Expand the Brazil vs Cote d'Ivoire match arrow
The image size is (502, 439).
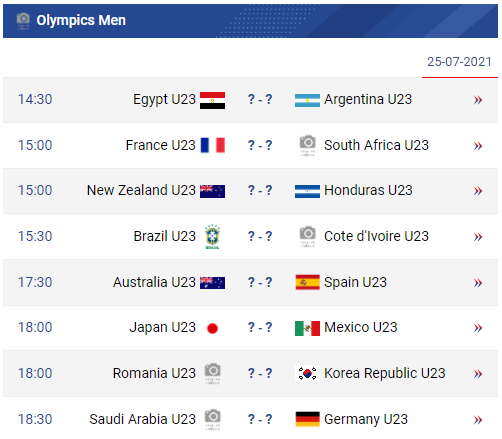pyautogui.click(x=478, y=237)
